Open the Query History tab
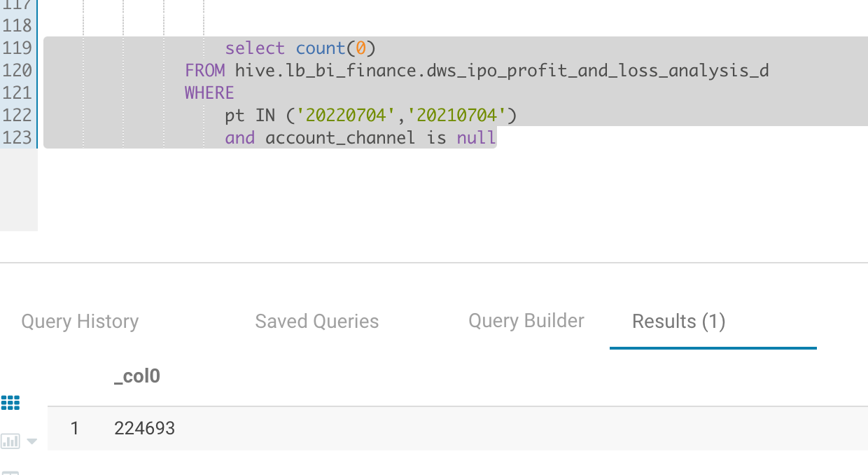Screen dimensions: 868x475 pyautogui.click(x=79, y=321)
